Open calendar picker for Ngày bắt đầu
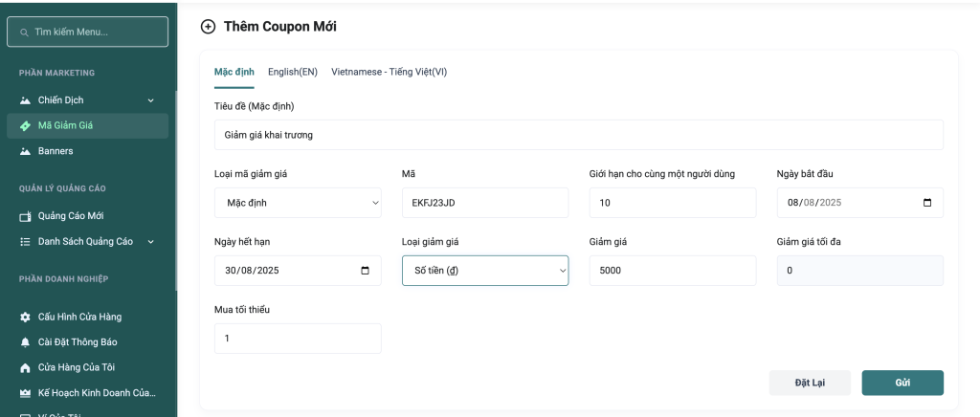Image resolution: width=980 pixels, height=417 pixels. pyautogui.click(x=926, y=203)
